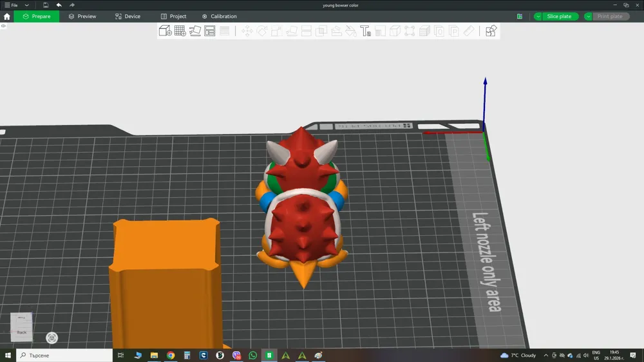Click the Auto orient toolbar icon
This screenshot has height=362, width=644.
point(194,31)
